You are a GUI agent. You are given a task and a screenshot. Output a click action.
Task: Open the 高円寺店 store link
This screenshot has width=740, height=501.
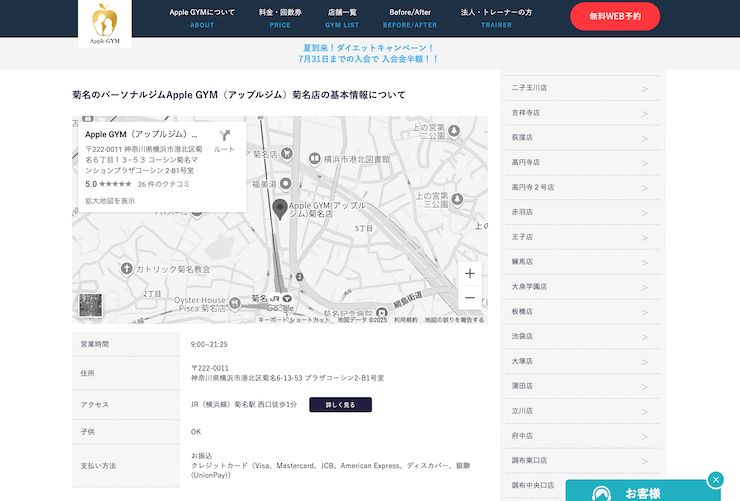(583, 163)
